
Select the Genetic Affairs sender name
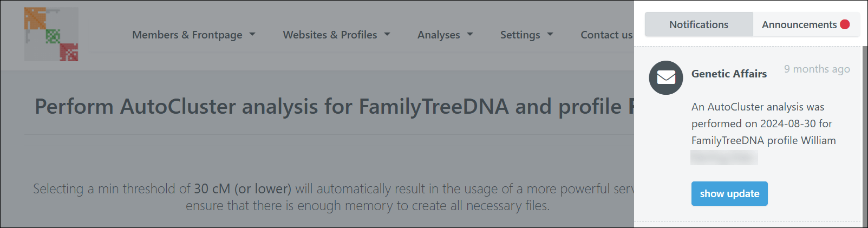click(729, 74)
